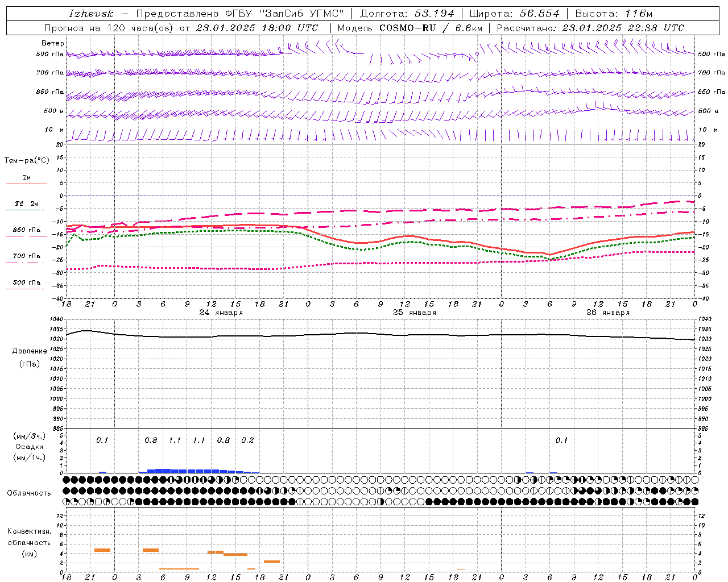The image size is (728, 582).
Task: Click the dotted line sample under 500 гПа legend
Action: pos(26,289)
